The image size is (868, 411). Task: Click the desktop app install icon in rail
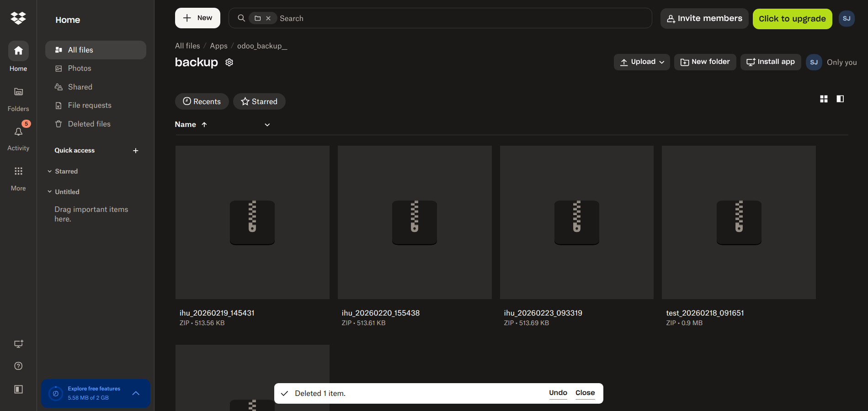tap(18, 344)
